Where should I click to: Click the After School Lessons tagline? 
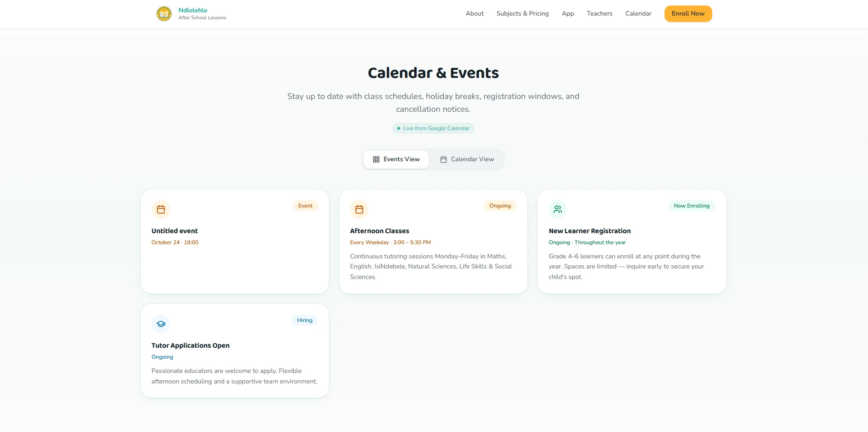(202, 18)
